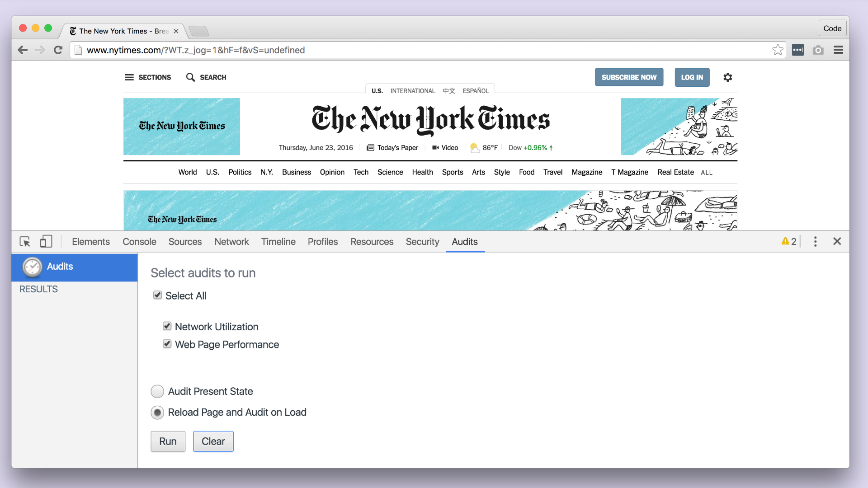Image resolution: width=868 pixels, height=488 pixels.
Task: Click the Subscribe Now button
Action: pos(629,77)
